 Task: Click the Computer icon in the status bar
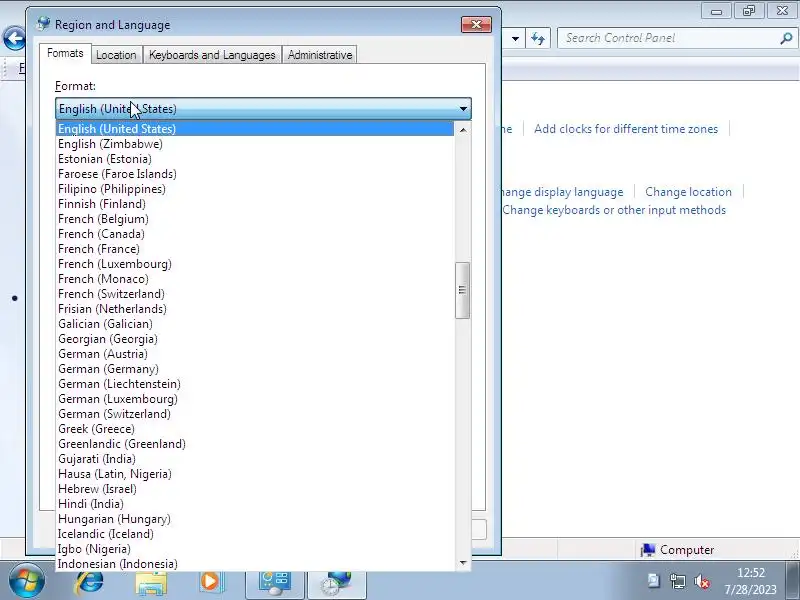click(648, 549)
